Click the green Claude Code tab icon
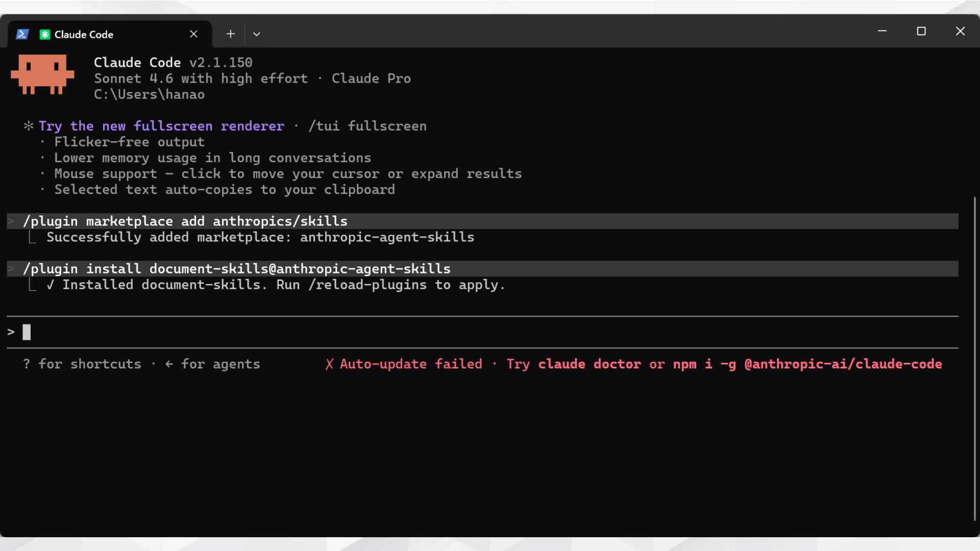980x551 pixels. (x=45, y=34)
